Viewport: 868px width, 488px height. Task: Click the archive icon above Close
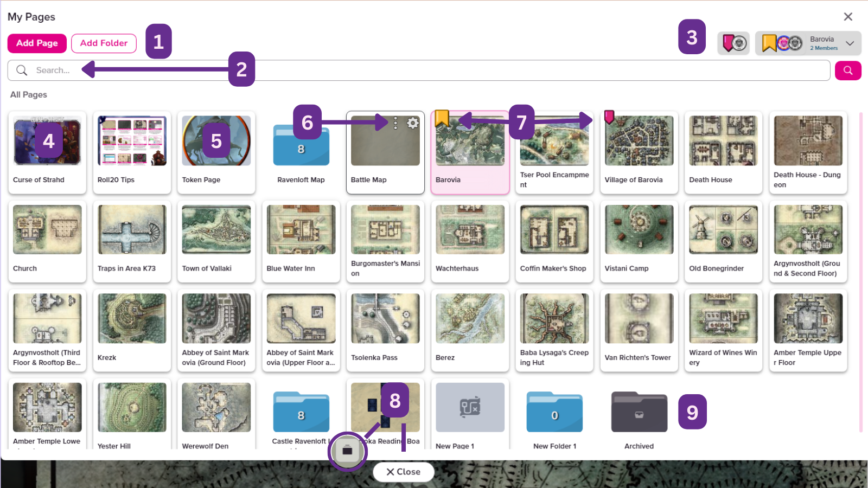pos(348,451)
